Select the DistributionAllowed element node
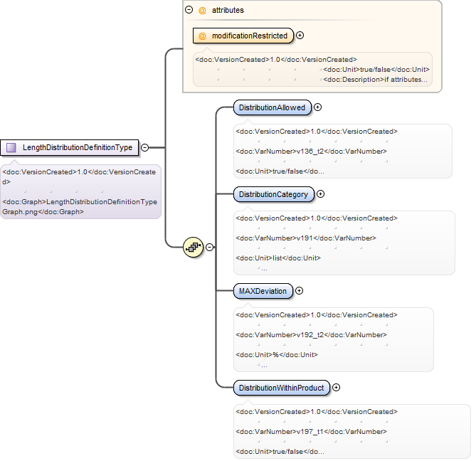The width and height of the screenshot is (476, 461). (273, 107)
